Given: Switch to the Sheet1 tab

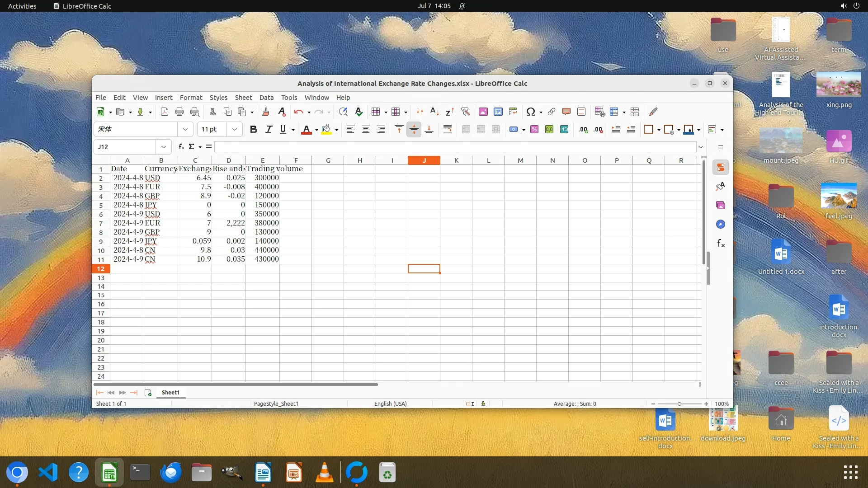Looking at the screenshot, I should pyautogui.click(x=170, y=393).
